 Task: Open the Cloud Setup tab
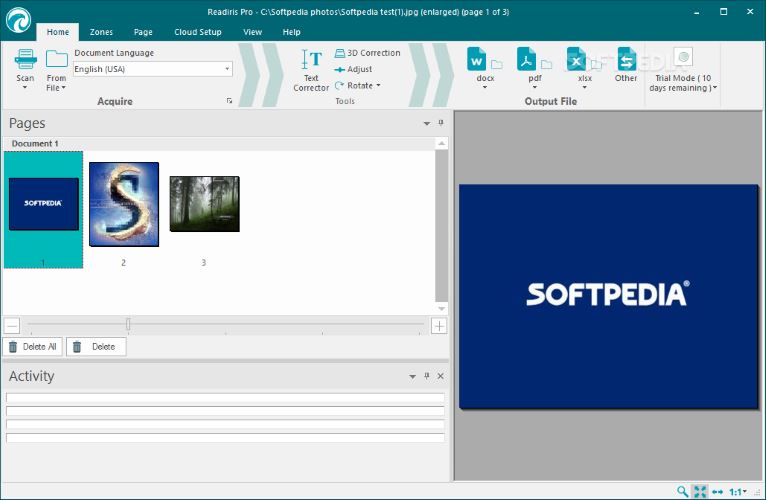[198, 32]
